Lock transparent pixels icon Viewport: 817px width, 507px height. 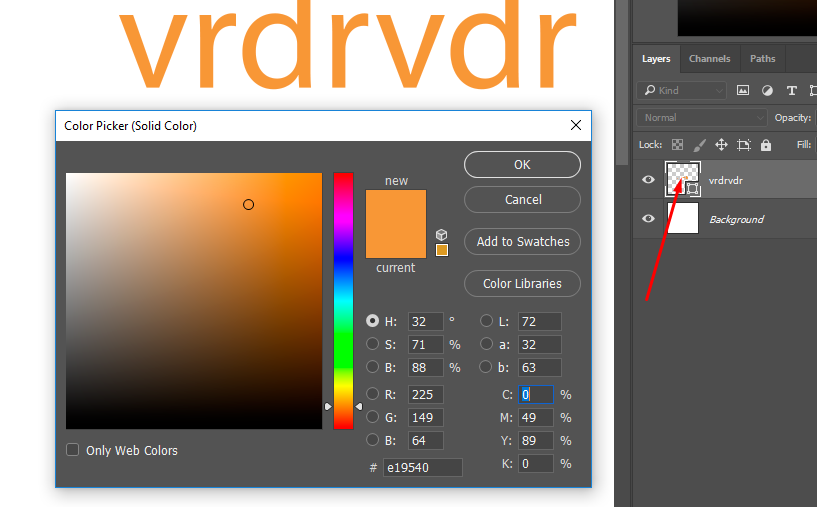coord(677,145)
